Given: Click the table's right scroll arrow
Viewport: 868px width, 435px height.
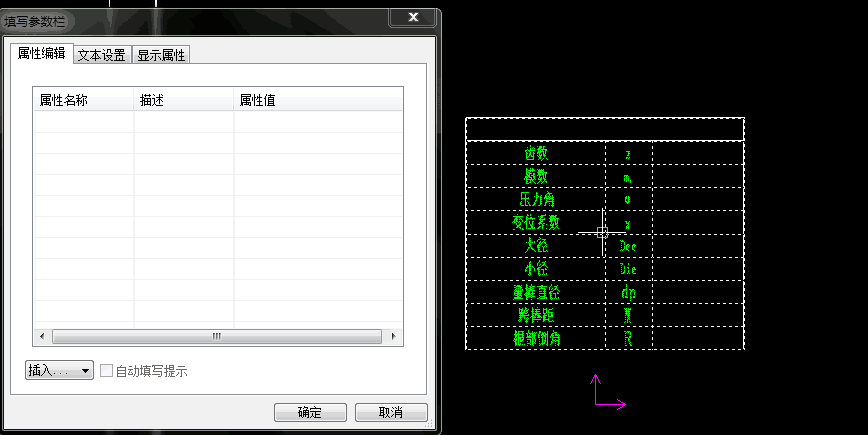Looking at the screenshot, I should point(394,336).
